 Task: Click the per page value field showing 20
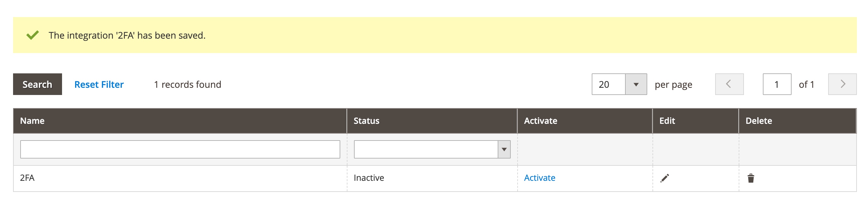[x=608, y=84]
